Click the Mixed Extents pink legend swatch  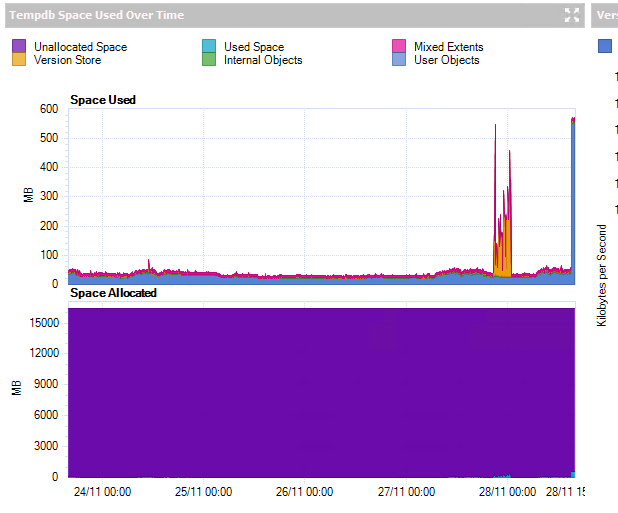(x=399, y=46)
